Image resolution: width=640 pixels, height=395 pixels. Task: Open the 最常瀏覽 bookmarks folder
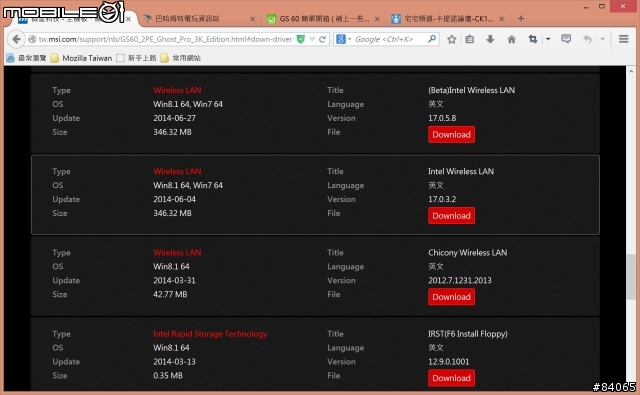(x=26, y=58)
